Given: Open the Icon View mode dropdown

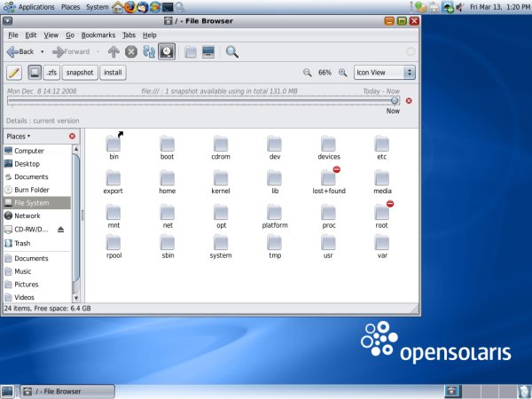Looking at the screenshot, I should click(385, 73).
